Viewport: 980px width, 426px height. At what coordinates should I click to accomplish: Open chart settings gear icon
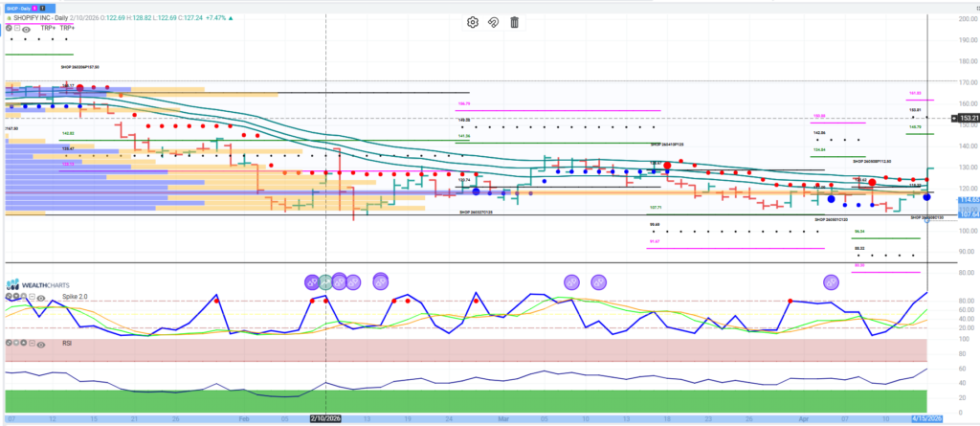[473, 23]
